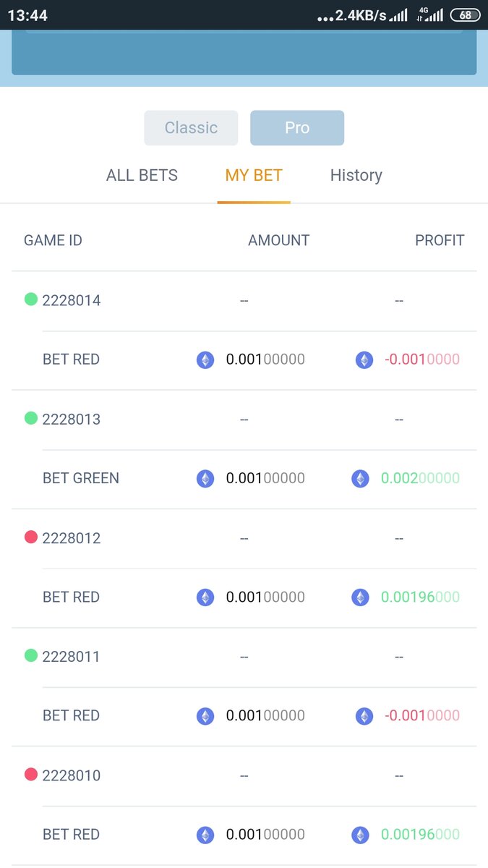The height and width of the screenshot is (868, 488).
Task: Open the History tab
Action: click(x=356, y=175)
